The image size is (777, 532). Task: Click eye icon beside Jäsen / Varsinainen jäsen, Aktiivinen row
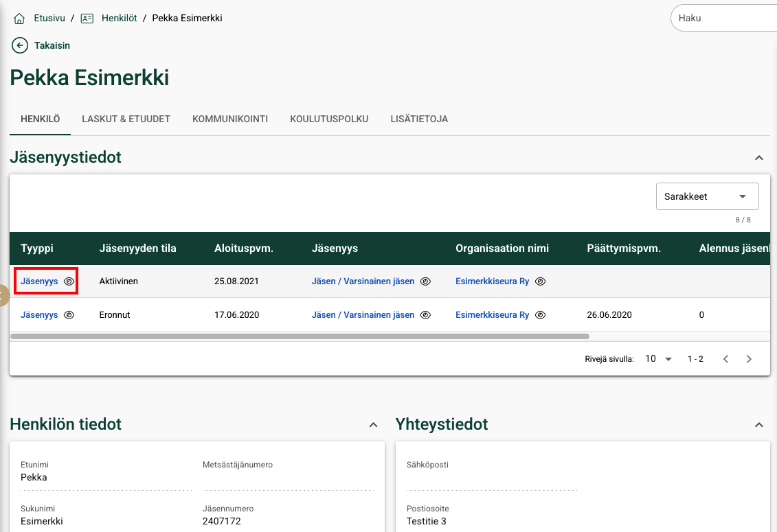(426, 281)
